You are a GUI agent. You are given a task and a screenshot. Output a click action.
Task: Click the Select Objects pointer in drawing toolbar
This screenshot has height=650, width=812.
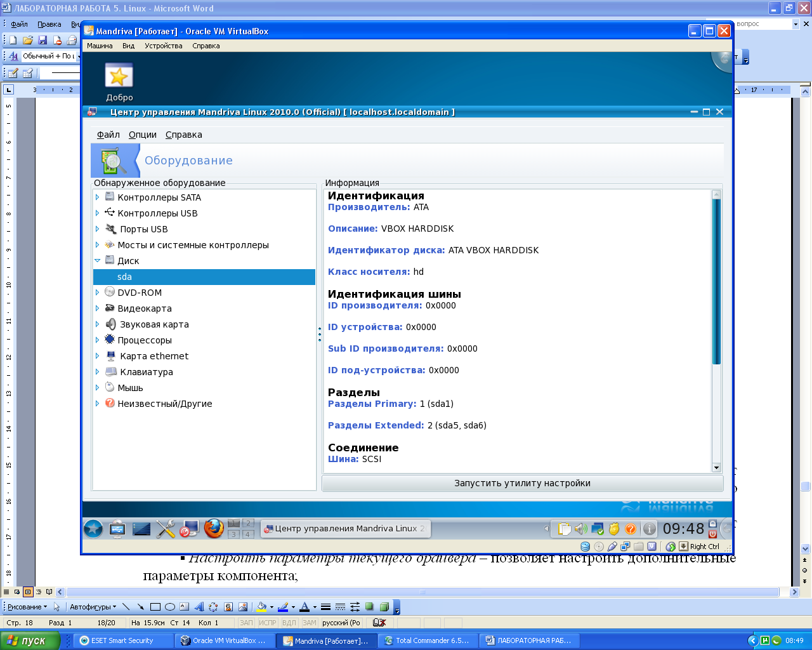click(56, 606)
